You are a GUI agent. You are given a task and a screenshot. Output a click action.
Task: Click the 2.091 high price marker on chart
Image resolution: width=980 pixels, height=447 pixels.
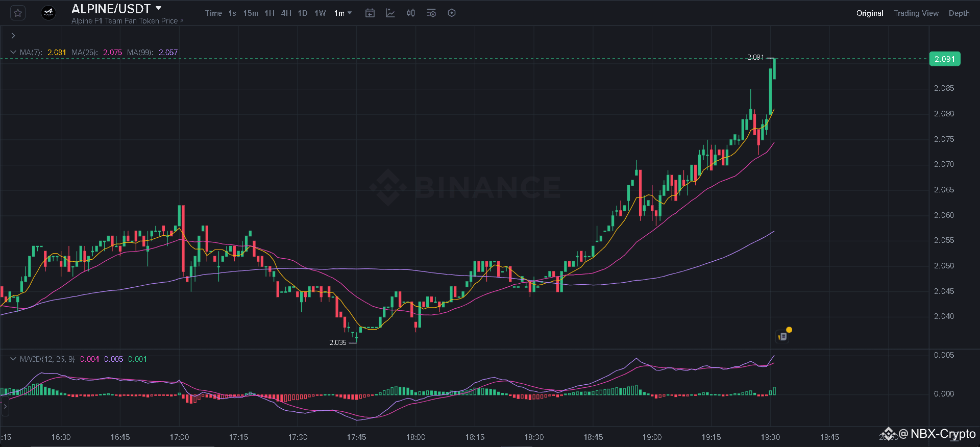[755, 57]
